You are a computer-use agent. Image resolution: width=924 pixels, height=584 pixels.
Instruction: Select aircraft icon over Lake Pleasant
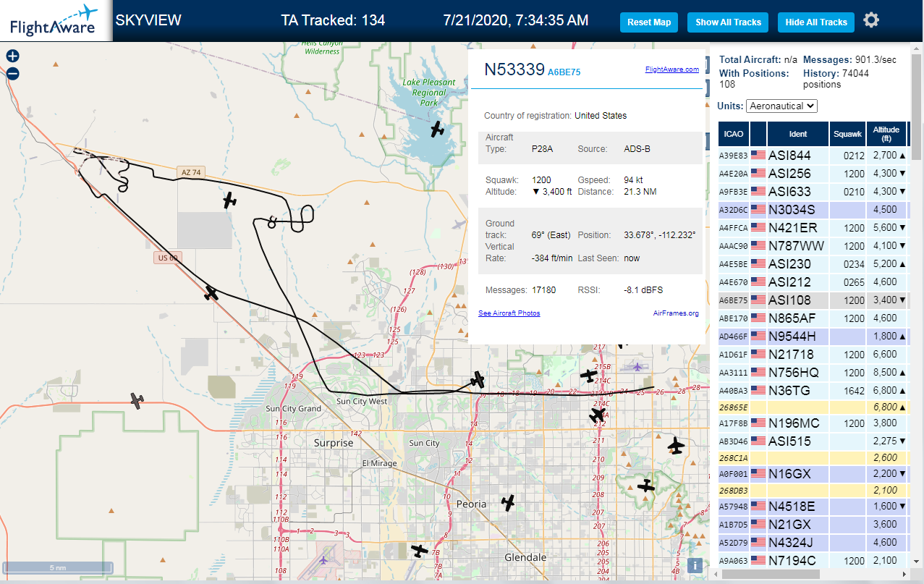[x=437, y=130]
